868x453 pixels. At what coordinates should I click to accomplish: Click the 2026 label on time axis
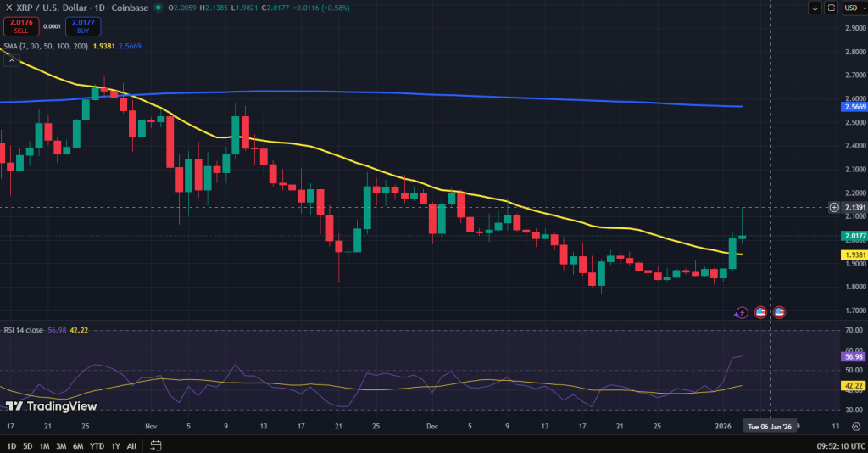click(723, 427)
